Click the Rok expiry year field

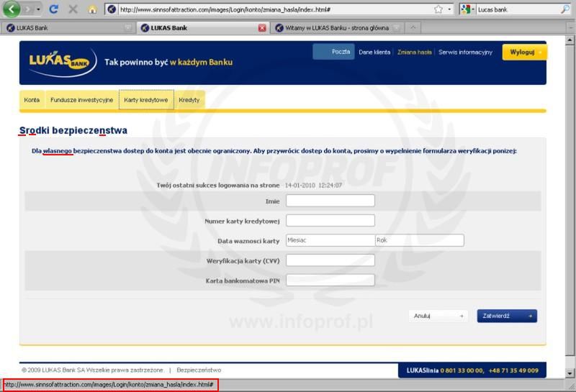click(x=420, y=240)
